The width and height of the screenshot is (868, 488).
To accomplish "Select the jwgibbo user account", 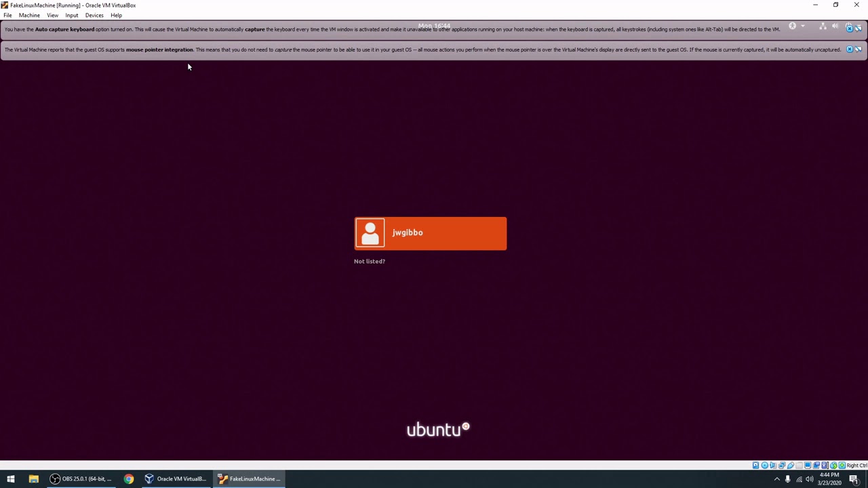I will pyautogui.click(x=430, y=233).
